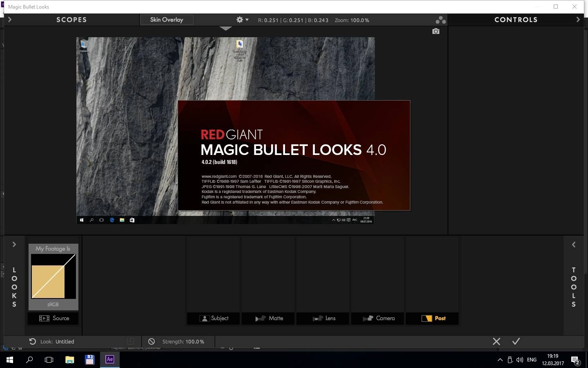This screenshot has width=588, height=368.
Task: Select the Matte stage tab
Action: tap(268, 318)
